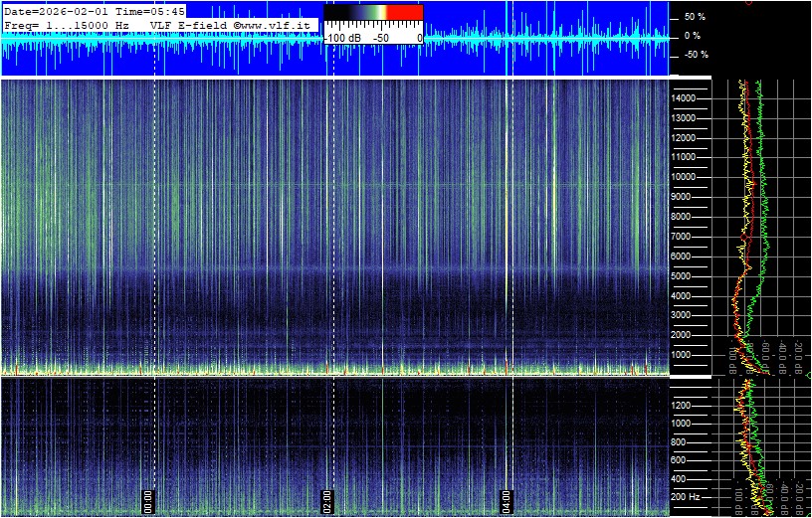This screenshot has height=518, width=812.
Task: Click the 00:00 time marker label
Action: click(x=149, y=500)
